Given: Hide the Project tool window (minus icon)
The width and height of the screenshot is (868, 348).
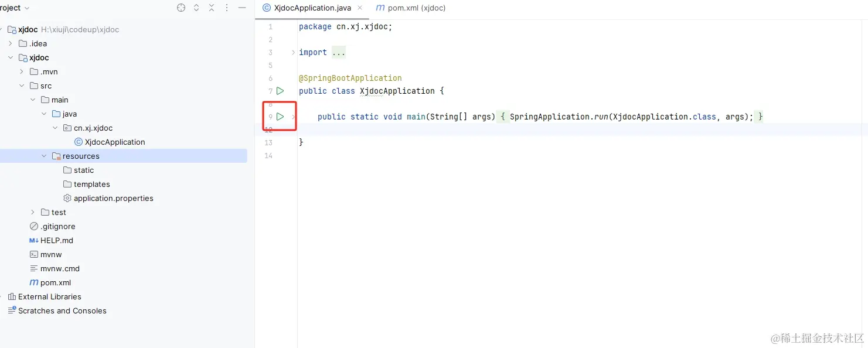Looking at the screenshot, I should coord(242,8).
